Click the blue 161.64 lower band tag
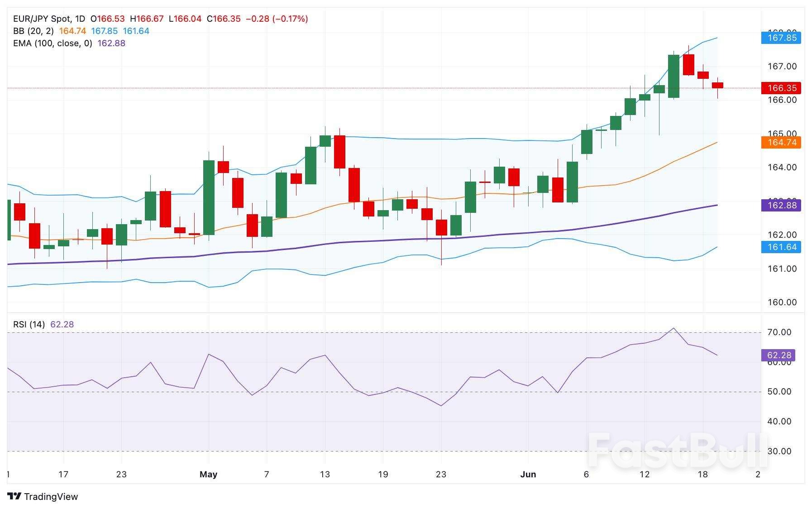The image size is (812, 509). 781,247
